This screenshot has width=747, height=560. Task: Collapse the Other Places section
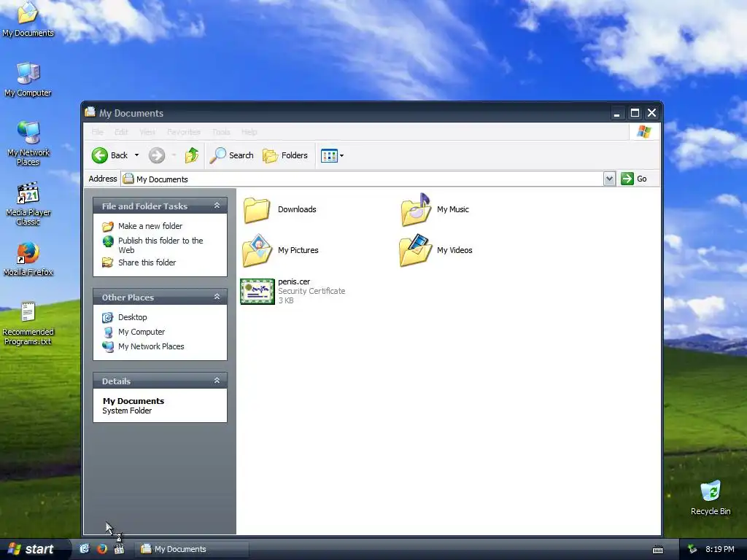[217, 297]
